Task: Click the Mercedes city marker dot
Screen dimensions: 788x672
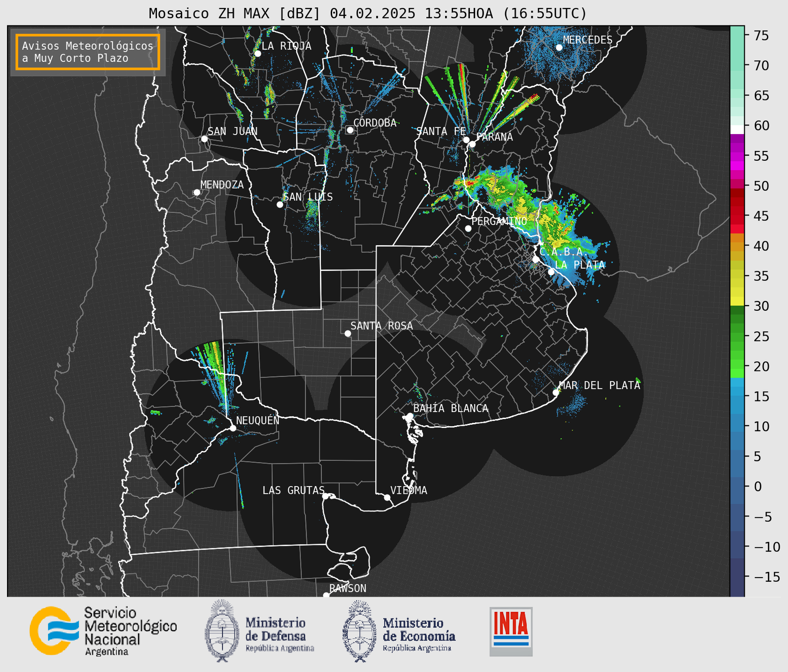Action: tap(559, 48)
